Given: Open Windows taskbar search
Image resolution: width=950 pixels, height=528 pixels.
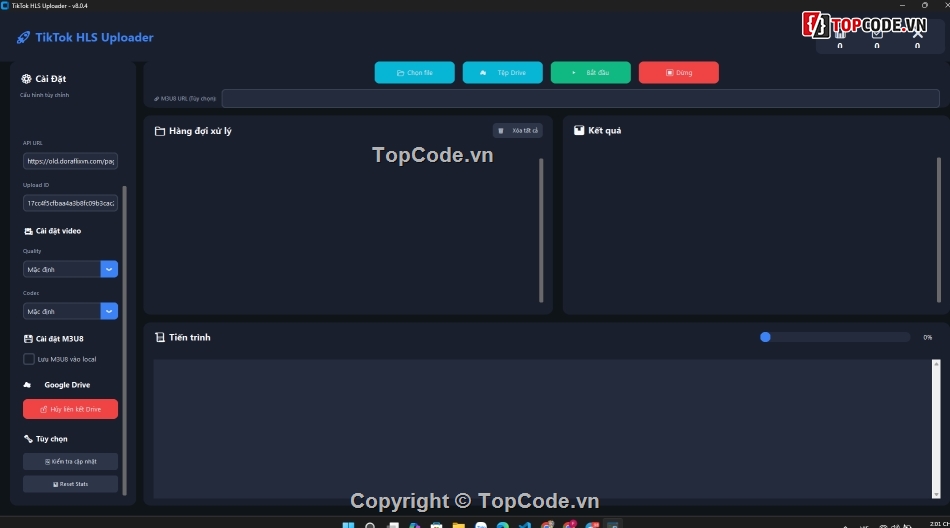Looking at the screenshot, I should point(370,525).
